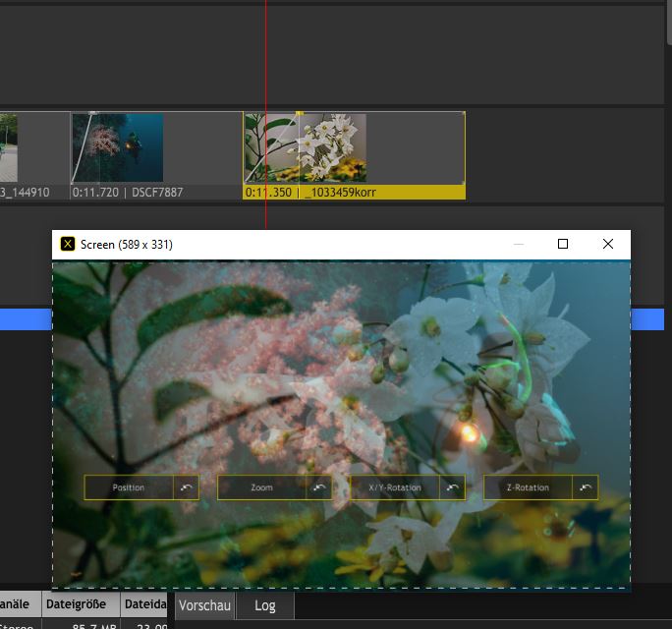Select the _1033459korr flower clip thumbnail

(x=332, y=147)
